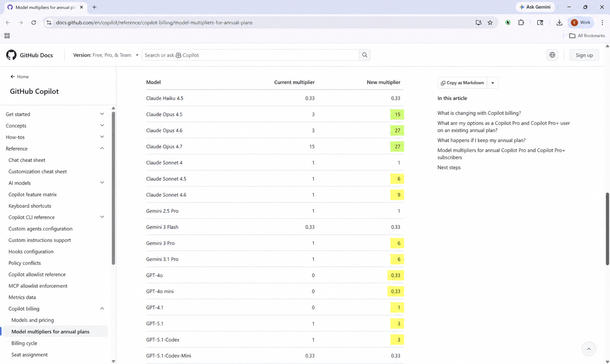610x364 pixels.
Task: Click the scroll-to-top arrow button
Action: click(x=589, y=349)
